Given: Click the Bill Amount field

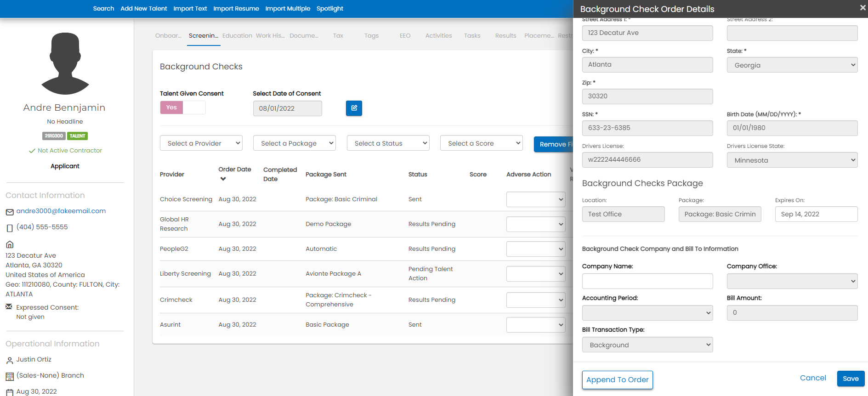Looking at the screenshot, I should [792, 313].
